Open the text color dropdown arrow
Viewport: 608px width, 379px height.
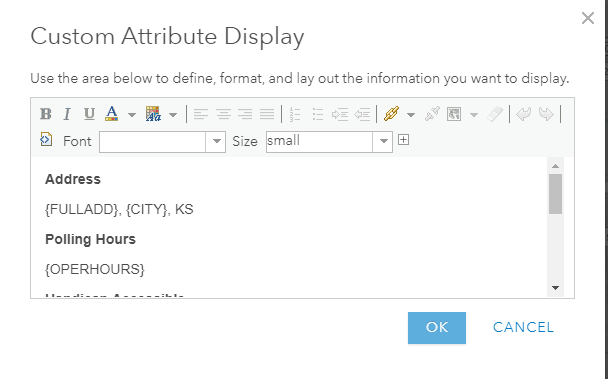tap(132, 115)
